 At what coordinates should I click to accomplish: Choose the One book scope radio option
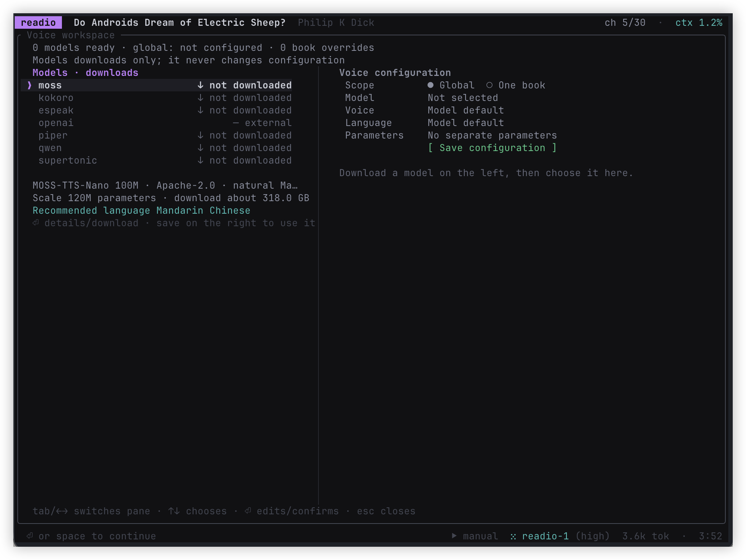click(516, 85)
